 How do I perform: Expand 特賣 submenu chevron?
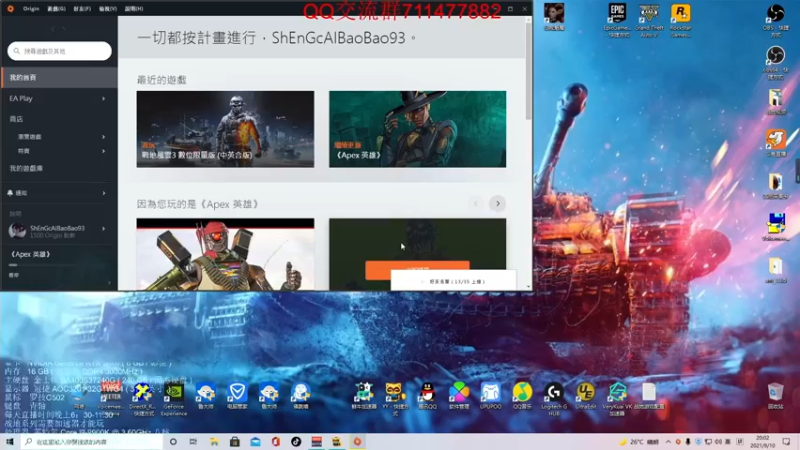point(104,151)
